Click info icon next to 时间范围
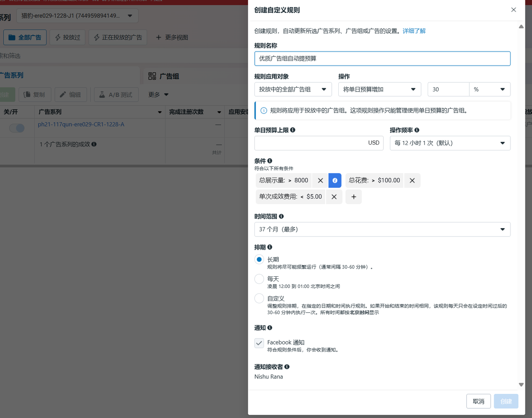The height and width of the screenshot is (418, 532). click(281, 216)
